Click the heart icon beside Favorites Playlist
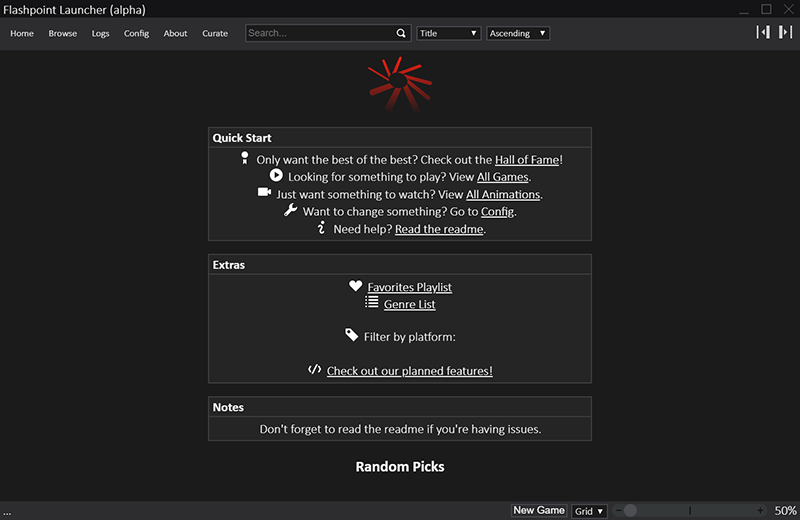This screenshot has height=520, width=800. (356, 286)
